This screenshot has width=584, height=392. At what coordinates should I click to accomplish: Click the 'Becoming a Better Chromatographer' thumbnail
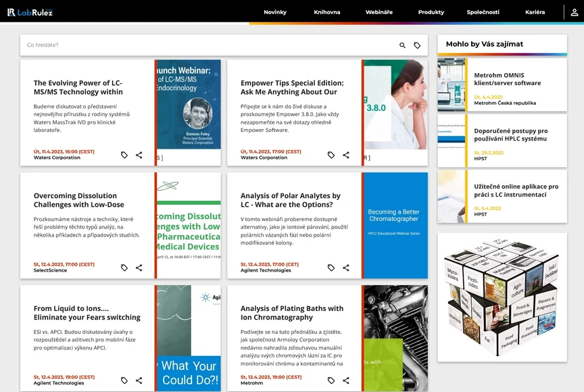point(396,225)
